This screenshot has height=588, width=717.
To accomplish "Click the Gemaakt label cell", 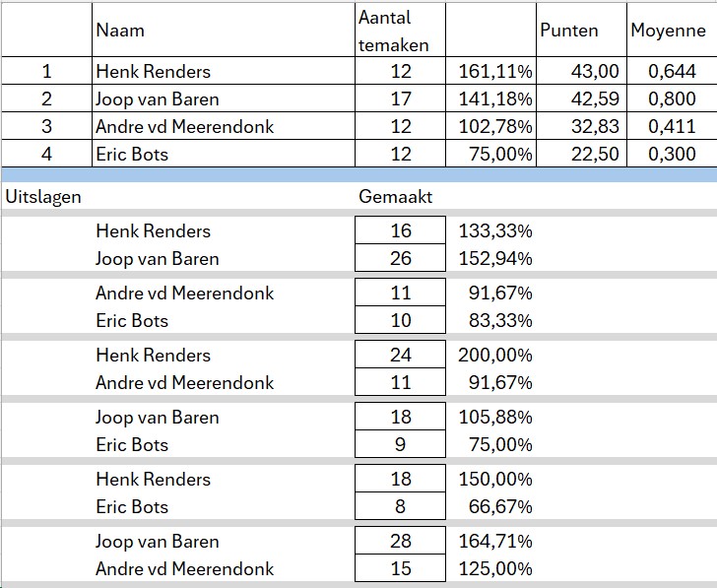I will pyautogui.click(x=396, y=196).
